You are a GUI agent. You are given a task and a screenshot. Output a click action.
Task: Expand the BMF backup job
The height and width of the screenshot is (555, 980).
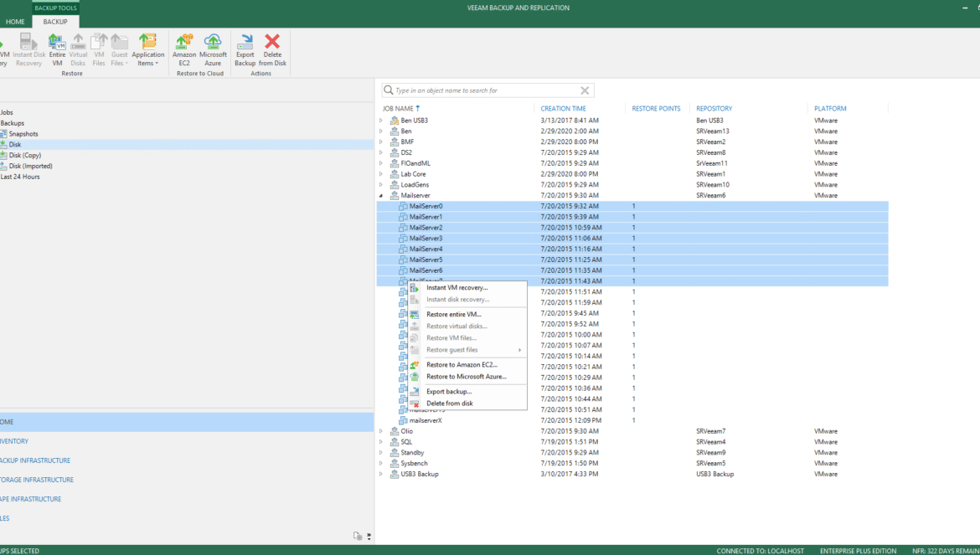point(381,141)
